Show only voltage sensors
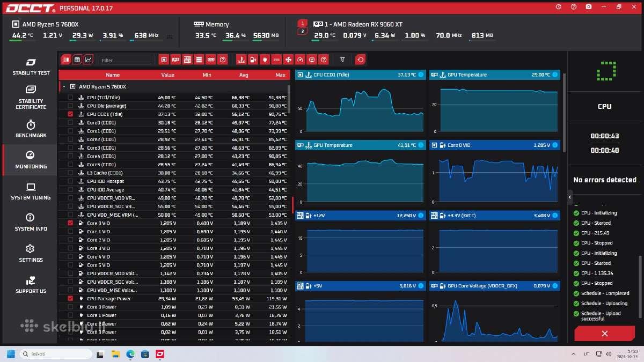The height and width of the screenshot is (362, 644). (253, 60)
